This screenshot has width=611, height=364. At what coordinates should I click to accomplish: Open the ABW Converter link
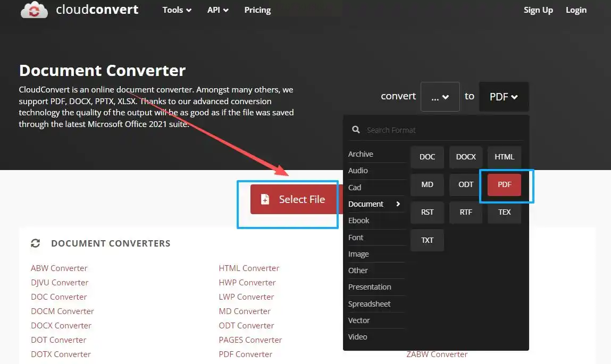(x=59, y=268)
